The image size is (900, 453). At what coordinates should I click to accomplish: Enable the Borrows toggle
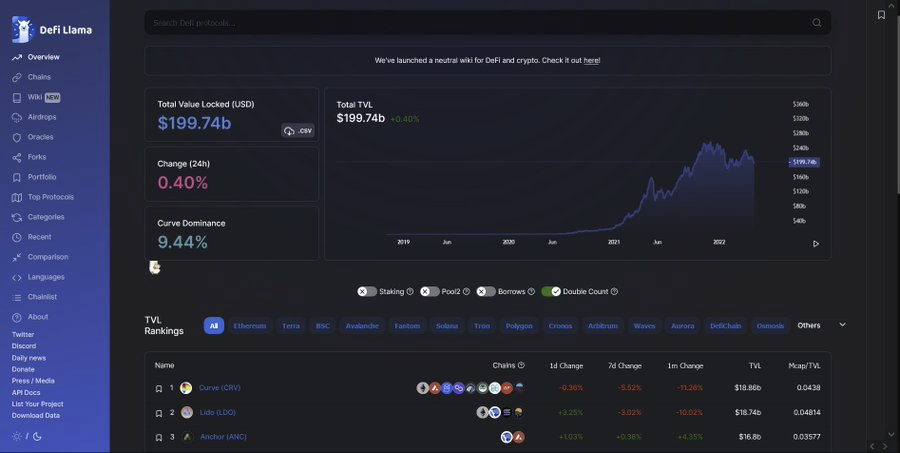[486, 292]
